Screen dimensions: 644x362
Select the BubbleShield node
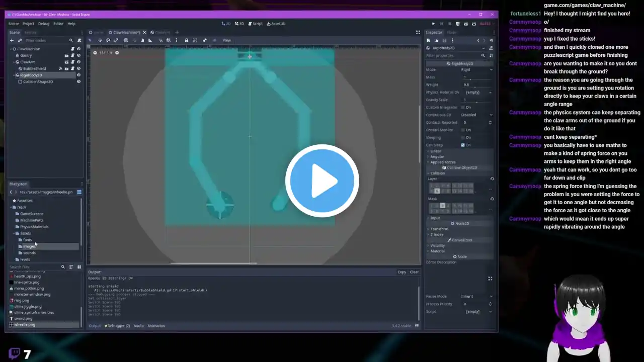34,68
